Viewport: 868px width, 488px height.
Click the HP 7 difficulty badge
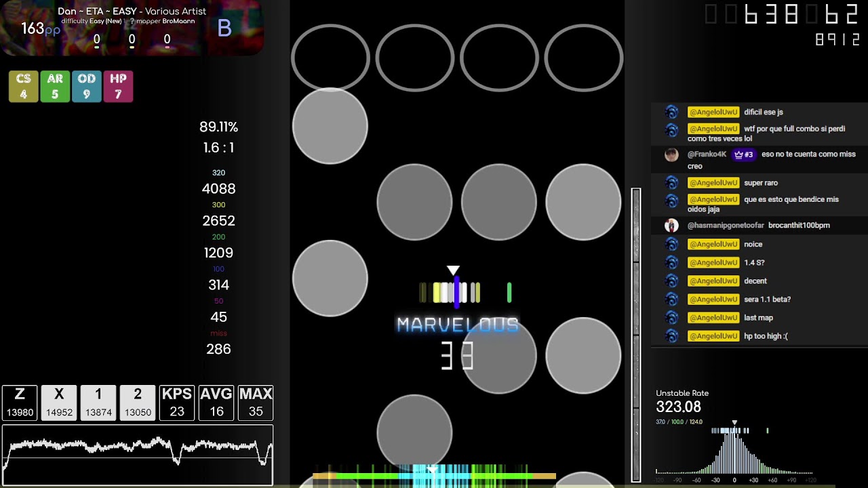(x=118, y=87)
